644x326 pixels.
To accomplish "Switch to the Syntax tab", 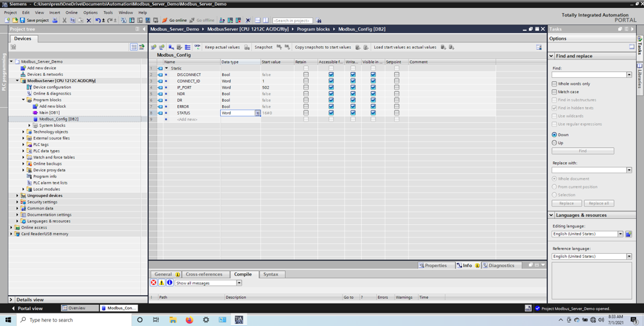I will pyautogui.click(x=270, y=274).
